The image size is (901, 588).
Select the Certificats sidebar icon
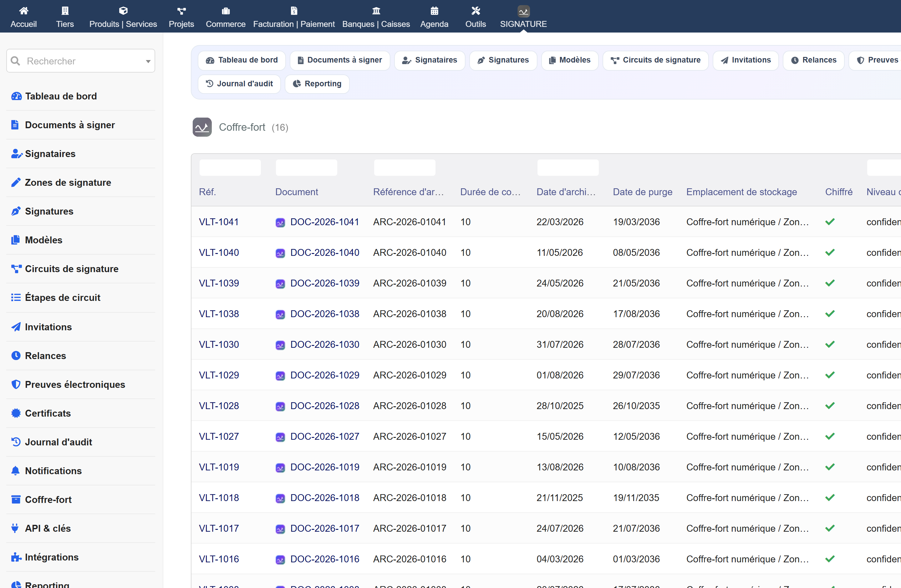[x=16, y=413]
